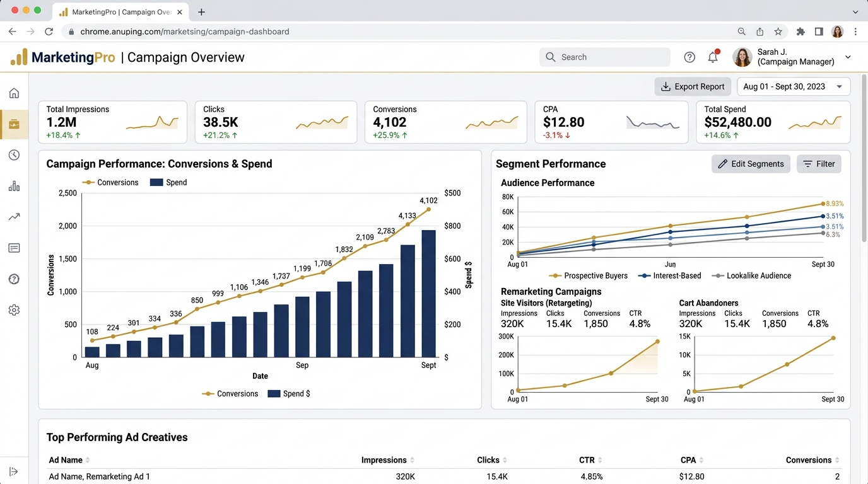
Task: Open the settings gear in the sidebar
Action: pos(14,310)
